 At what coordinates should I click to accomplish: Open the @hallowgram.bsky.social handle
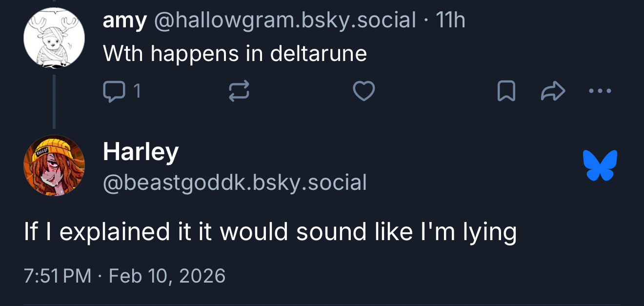[285, 20]
